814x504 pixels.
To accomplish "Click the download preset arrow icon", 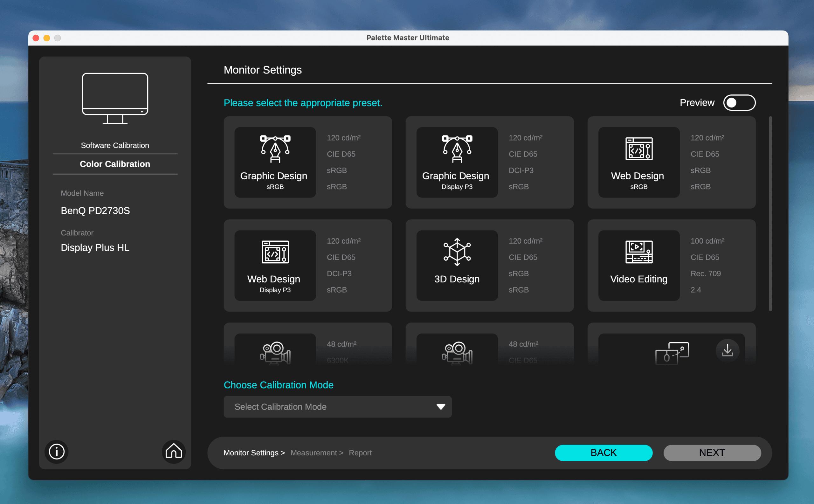I will pyautogui.click(x=727, y=350).
